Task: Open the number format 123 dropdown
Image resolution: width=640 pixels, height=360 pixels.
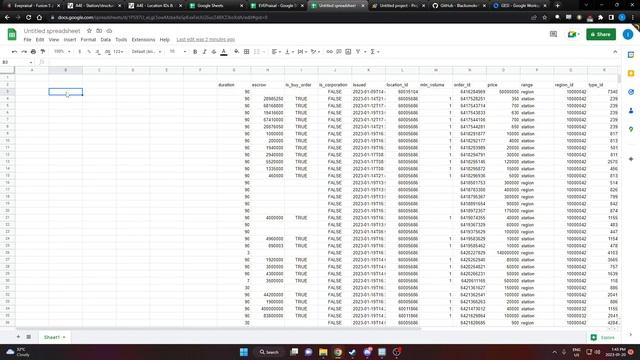Action: (x=118, y=52)
